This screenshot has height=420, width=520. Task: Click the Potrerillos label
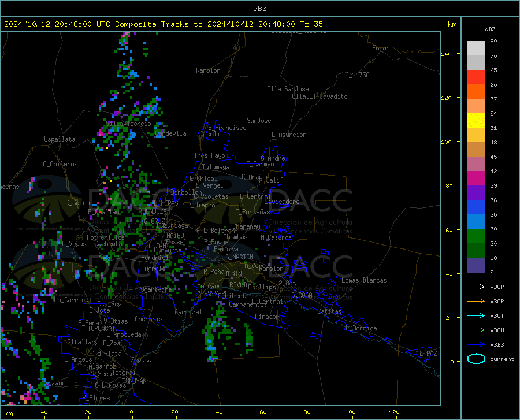[106, 237]
